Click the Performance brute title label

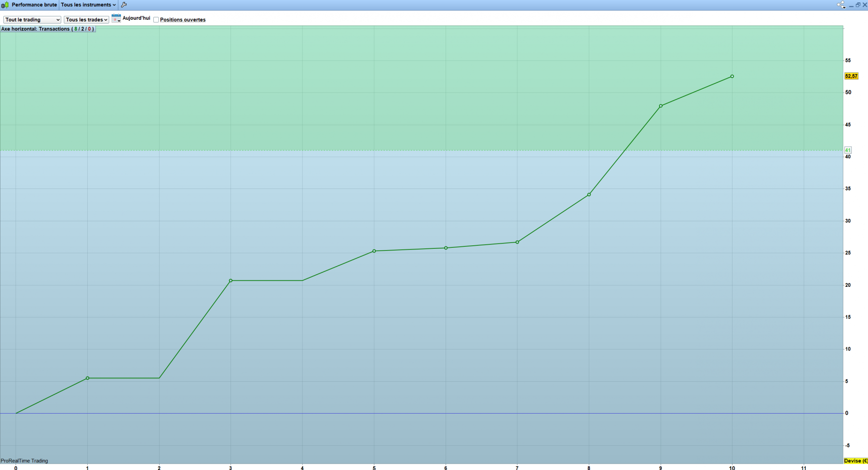click(x=34, y=5)
